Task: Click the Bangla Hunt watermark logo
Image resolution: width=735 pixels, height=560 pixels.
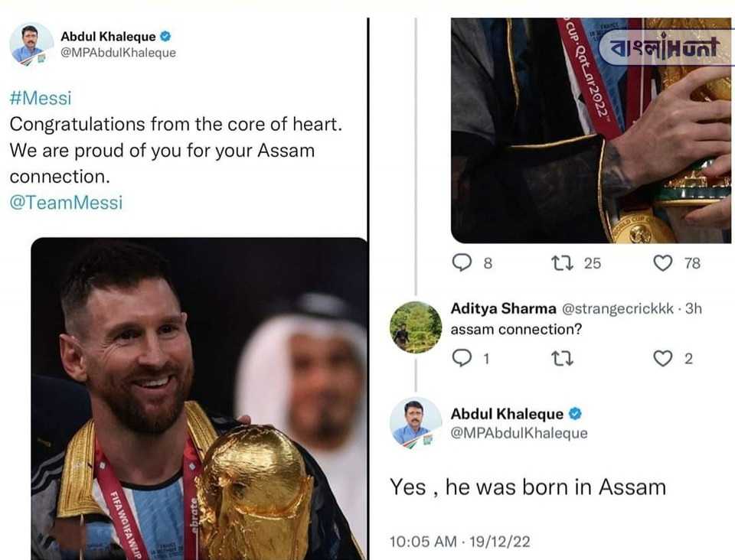Action: (665, 47)
